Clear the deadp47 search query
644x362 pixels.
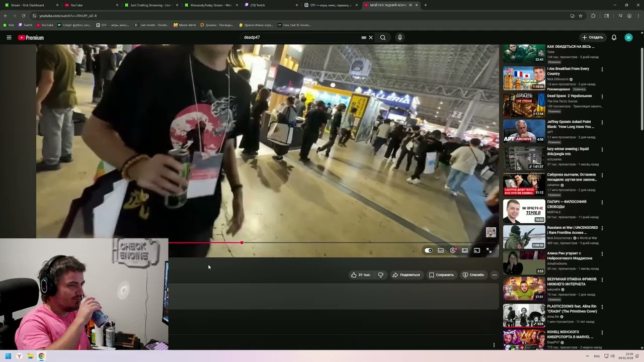click(x=371, y=37)
